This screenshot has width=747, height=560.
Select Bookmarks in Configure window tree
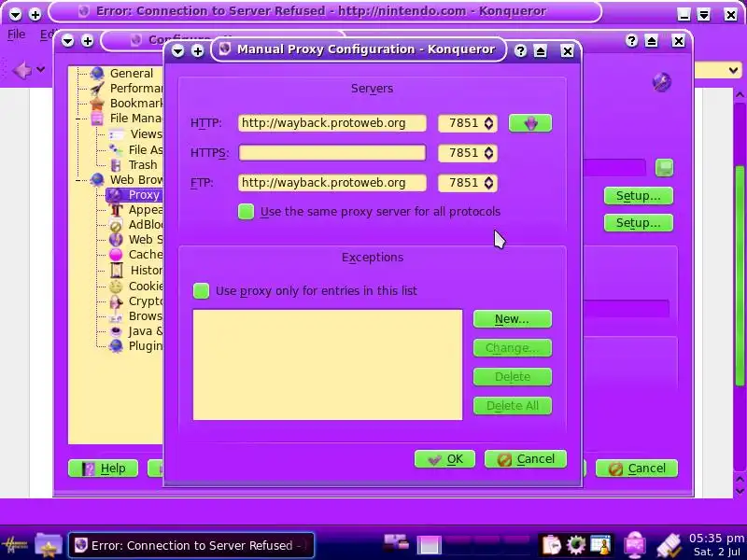[135, 104]
